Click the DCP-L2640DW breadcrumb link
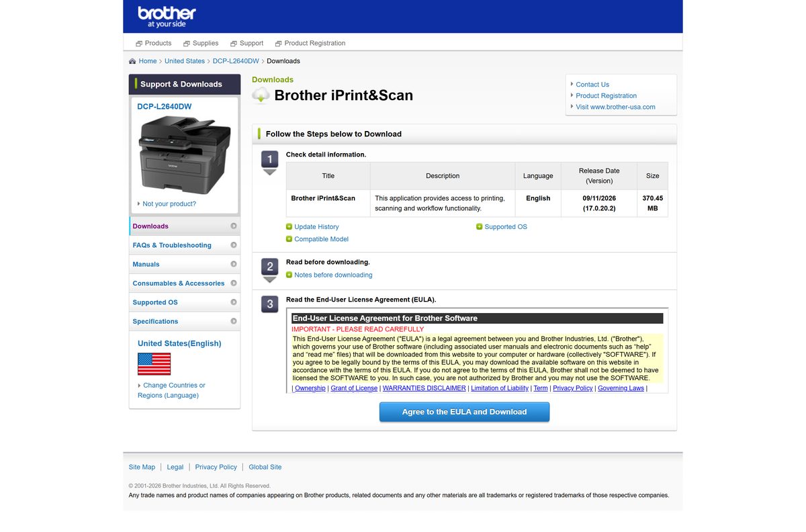This screenshot has height=532, width=806. (x=236, y=61)
